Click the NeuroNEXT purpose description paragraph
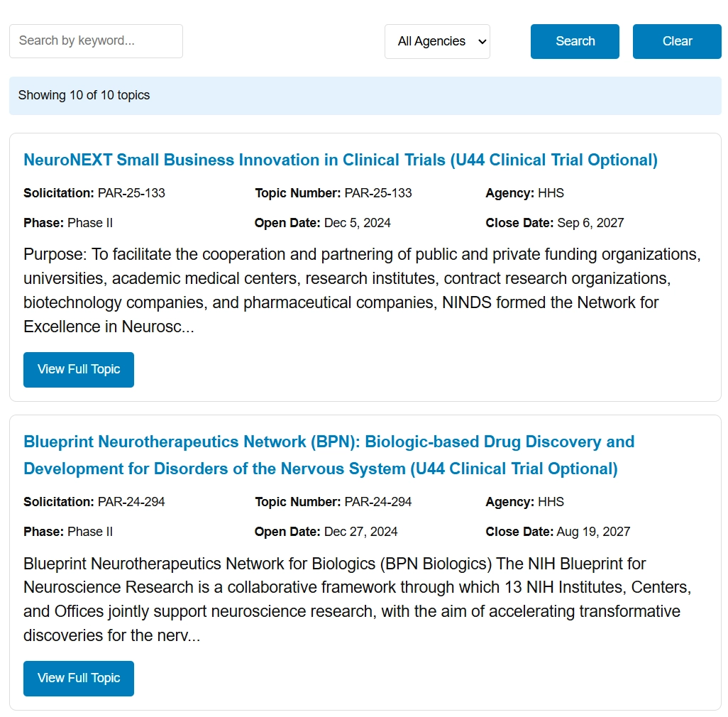Image resolution: width=728 pixels, height=717 pixels. [362, 290]
